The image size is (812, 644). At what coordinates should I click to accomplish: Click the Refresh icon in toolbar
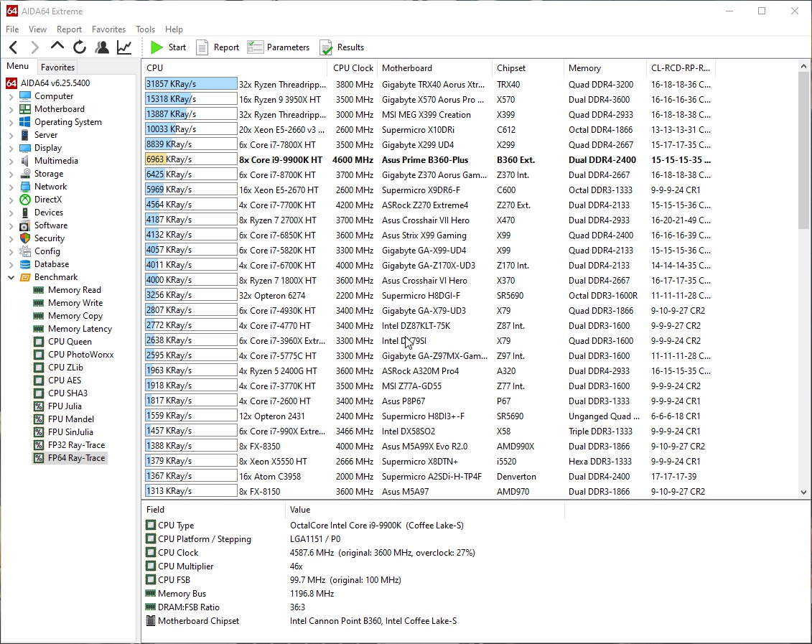point(79,47)
